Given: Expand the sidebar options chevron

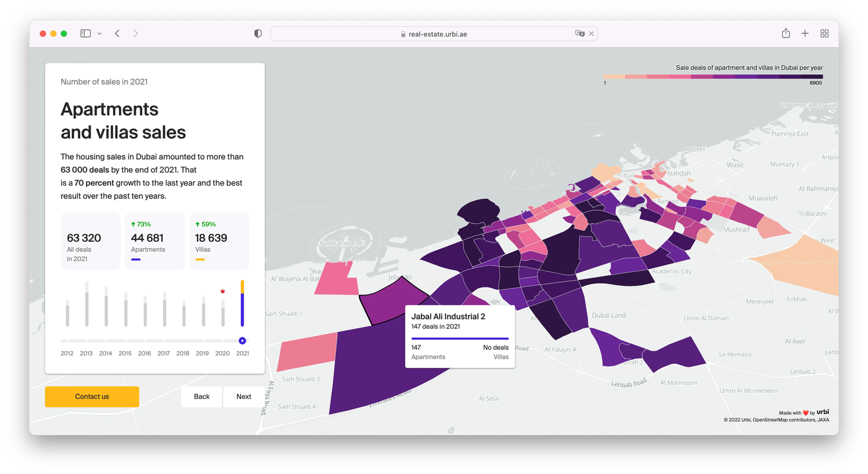Looking at the screenshot, I should coord(98,34).
